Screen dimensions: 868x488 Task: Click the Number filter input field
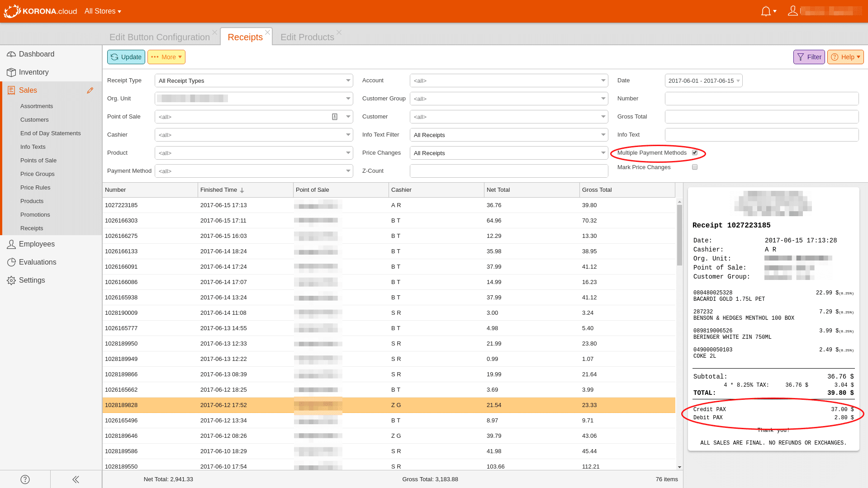tap(762, 99)
